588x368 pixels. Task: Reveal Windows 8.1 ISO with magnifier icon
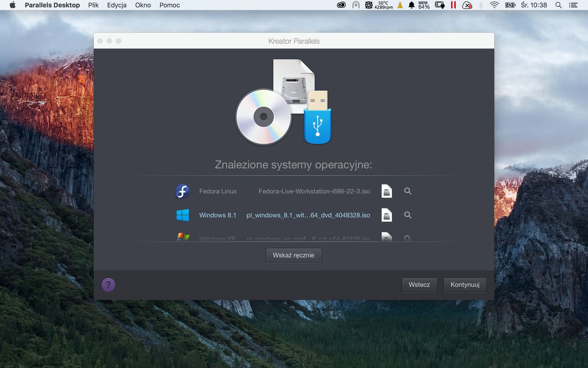407,215
